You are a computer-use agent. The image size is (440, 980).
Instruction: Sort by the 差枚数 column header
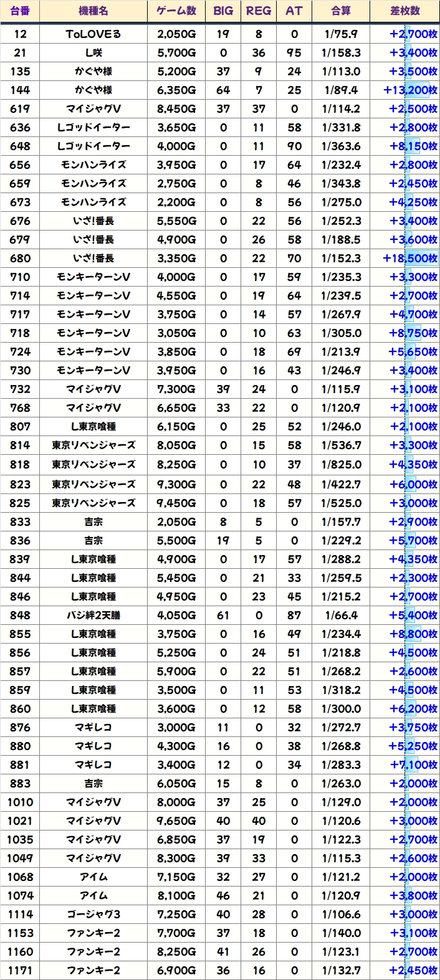click(x=404, y=11)
